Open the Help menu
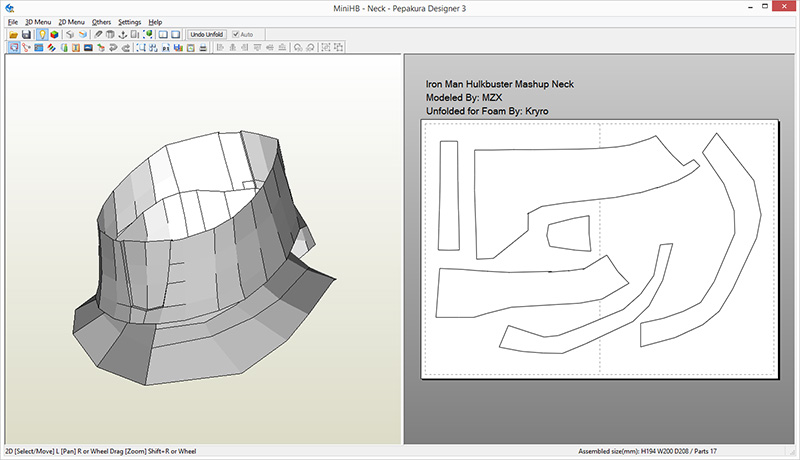800x460 pixels. pos(155,22)
